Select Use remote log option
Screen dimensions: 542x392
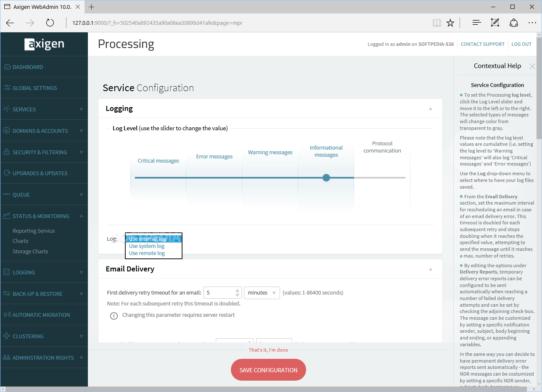point(153,253)
